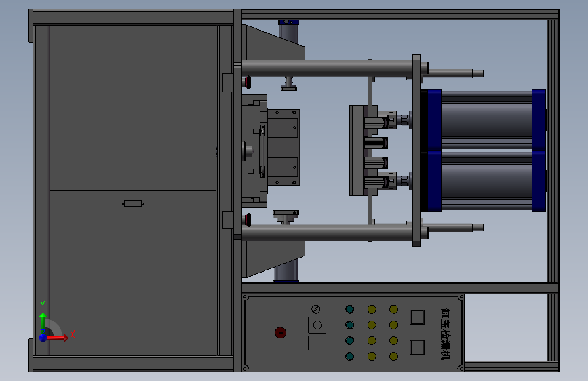Select the upper red button near frame column
This screenshot has width=588, height=381.
pyautogui.click(x=248, y=83)
